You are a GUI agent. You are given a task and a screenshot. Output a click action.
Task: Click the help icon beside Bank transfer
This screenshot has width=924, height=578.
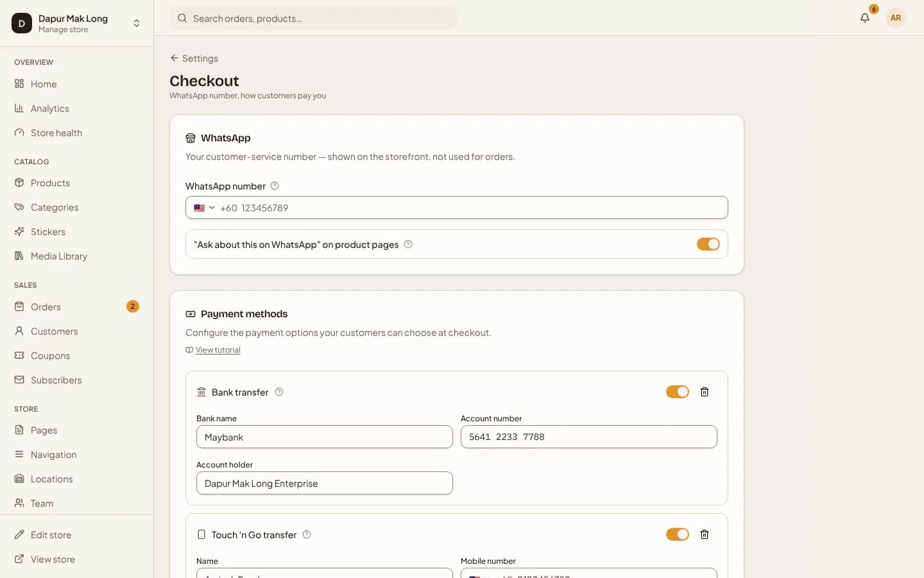[x=279, y=392]
